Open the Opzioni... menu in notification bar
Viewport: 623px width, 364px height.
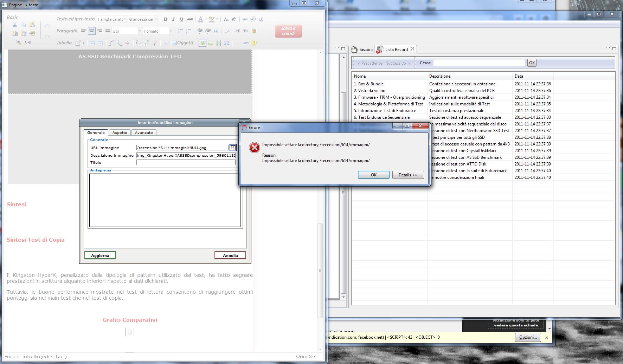(x=528, y=337)
